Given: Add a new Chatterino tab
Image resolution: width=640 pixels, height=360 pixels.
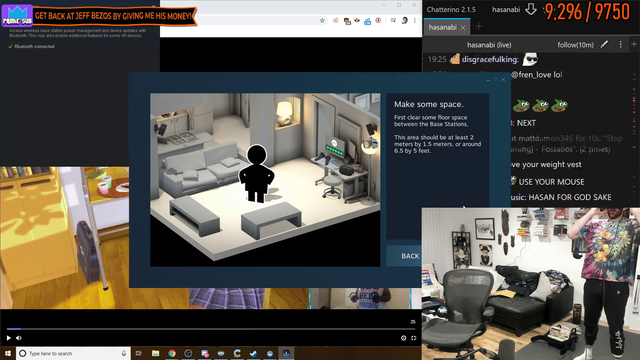Looking at the screenshot, I should [x=479, y=27].
